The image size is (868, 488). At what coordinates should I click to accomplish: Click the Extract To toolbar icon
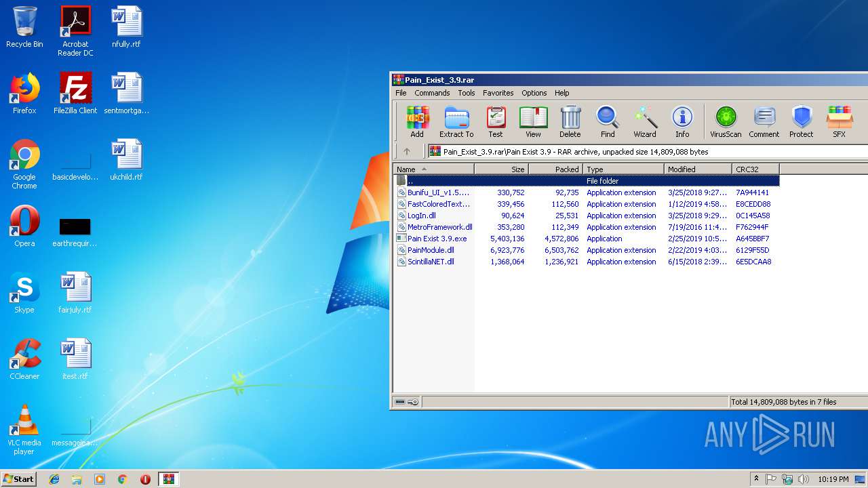(456, 122)
